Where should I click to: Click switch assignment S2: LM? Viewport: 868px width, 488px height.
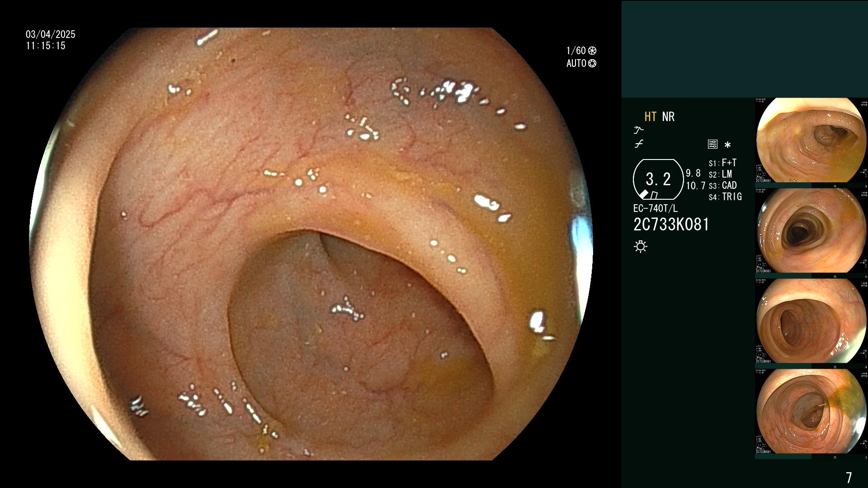pos(721,174)
